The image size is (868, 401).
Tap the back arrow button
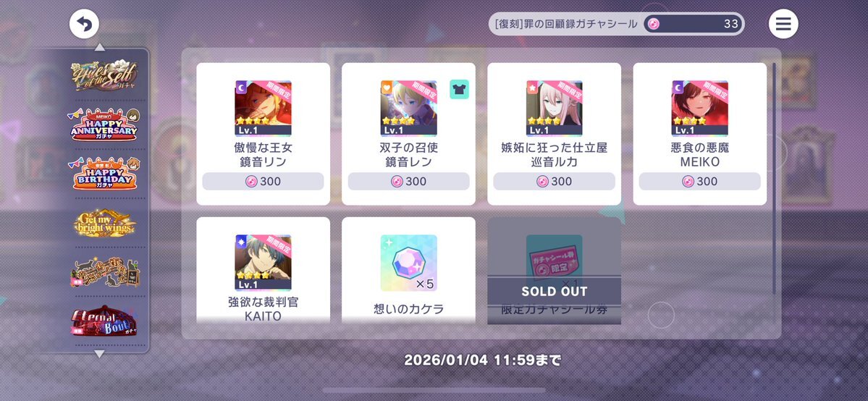pos(84,25)
